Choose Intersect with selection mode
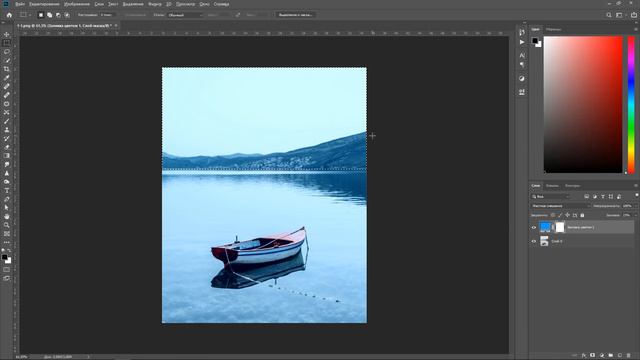The width and height of the screenshot is (640, 360). pyautogui.click(x=67, y=15)
